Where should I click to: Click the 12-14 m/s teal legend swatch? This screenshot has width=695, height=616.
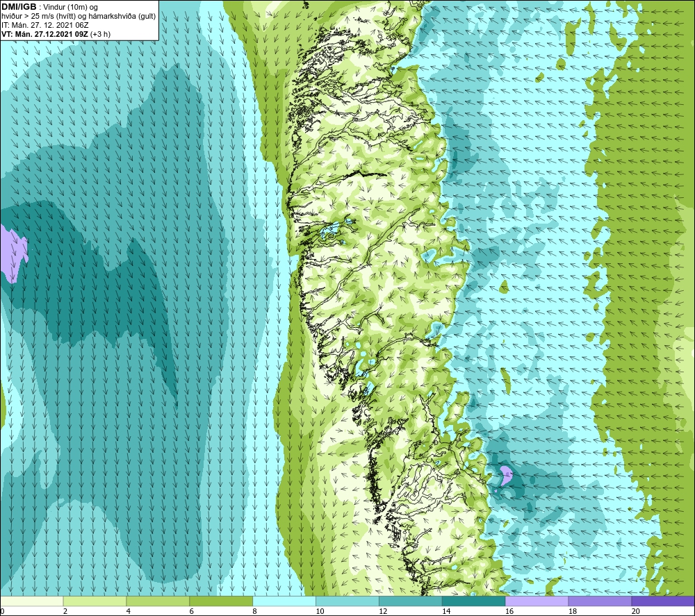pyautogui.click(x=411, y=601)
